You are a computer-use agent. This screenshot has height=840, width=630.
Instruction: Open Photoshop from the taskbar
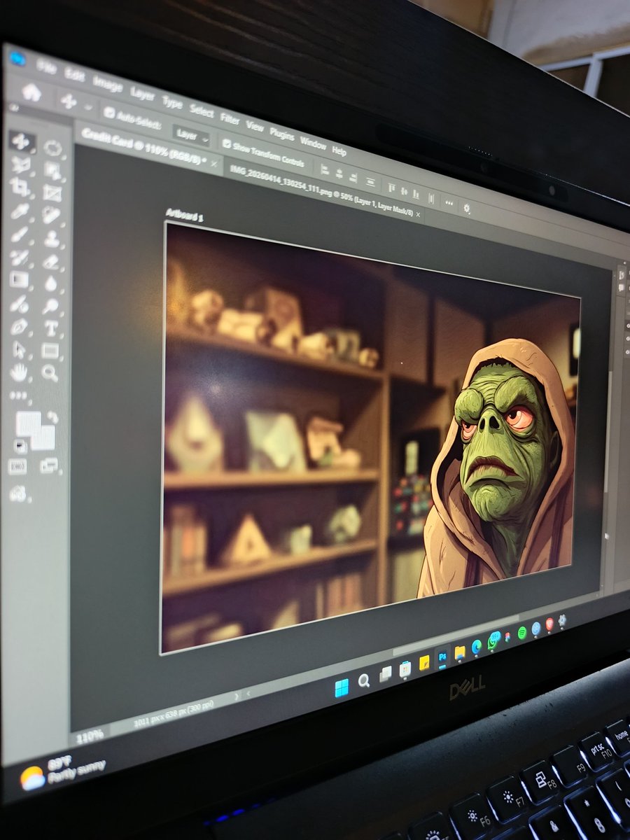point(442,658)
